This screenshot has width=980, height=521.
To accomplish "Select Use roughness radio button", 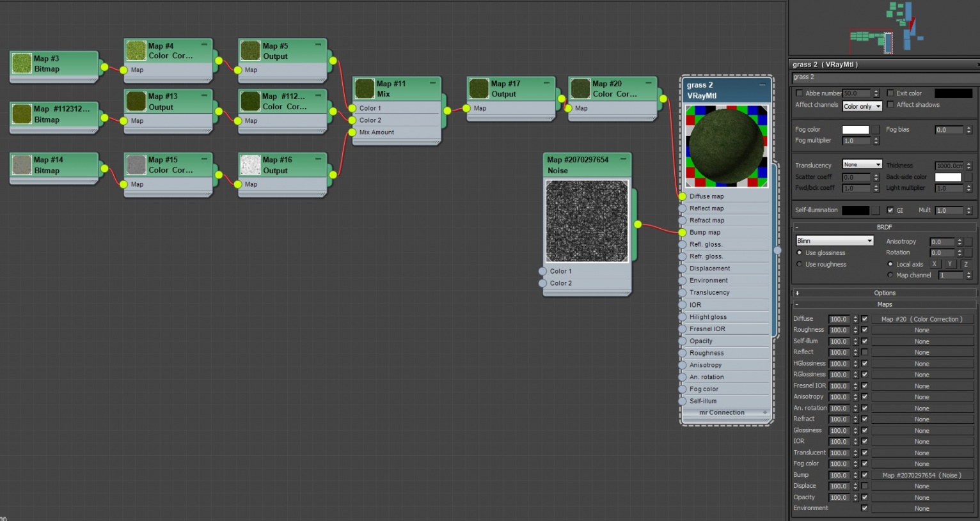I will point(799,264).
